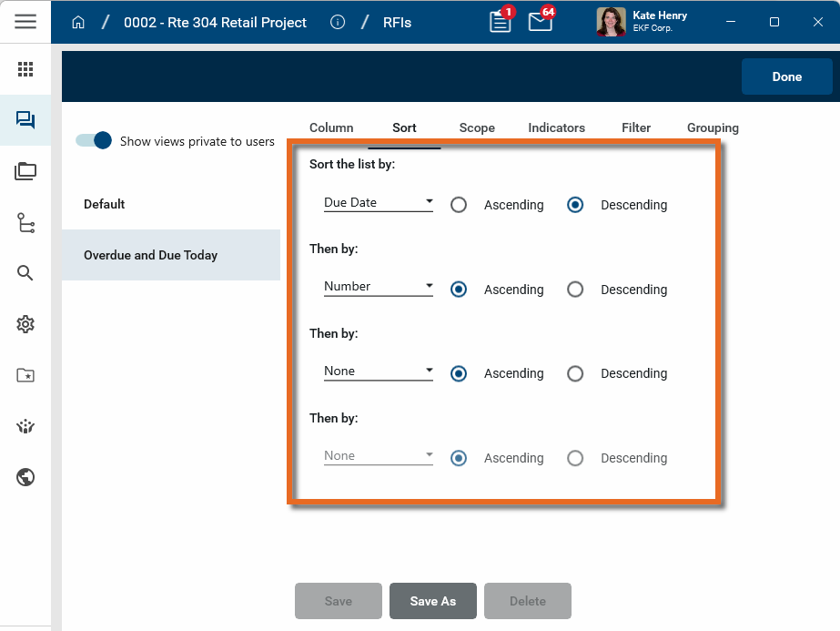Select Descending for Number sort
Screen dimensions: 840x631
[575, 290]
